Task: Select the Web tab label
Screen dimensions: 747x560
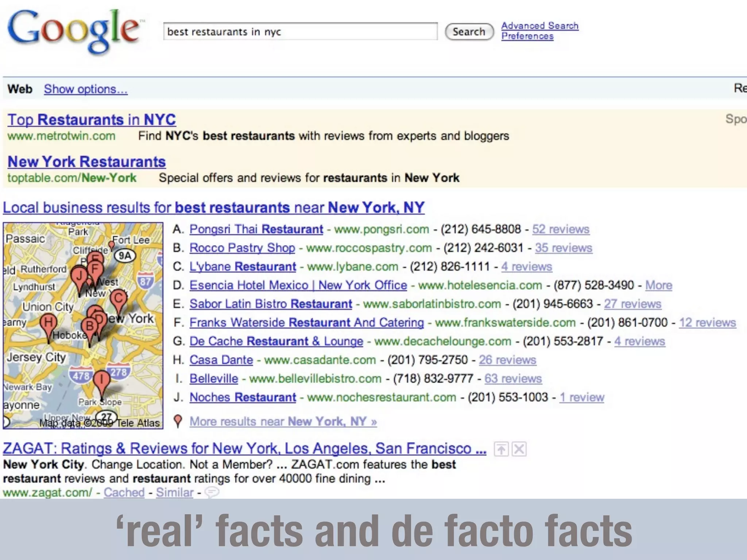Action: tap(20, 89)
